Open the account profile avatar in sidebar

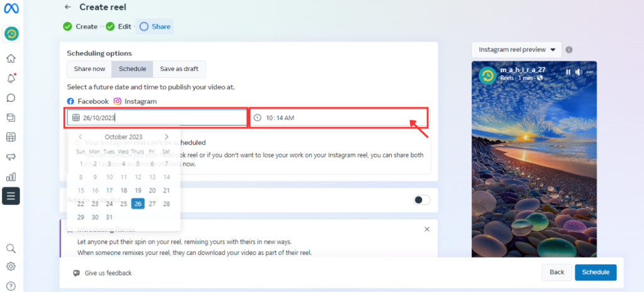point(11,34)
